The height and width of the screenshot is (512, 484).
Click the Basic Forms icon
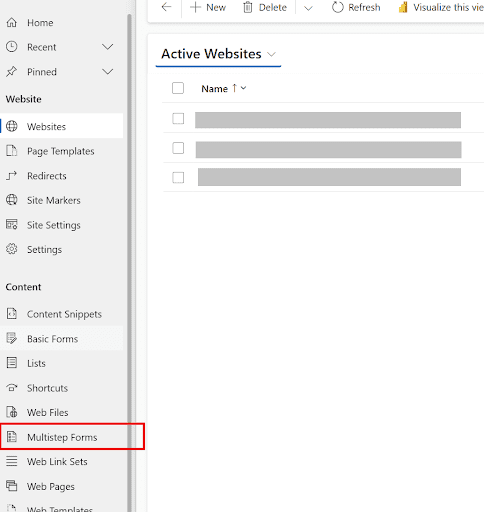click(x=12, y=339)
